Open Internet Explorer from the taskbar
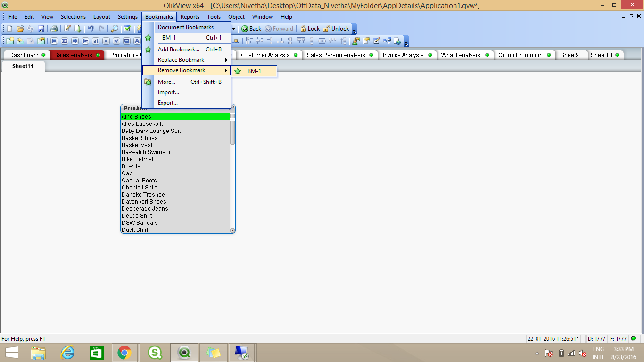Screen dimensions: 644x362 68,353
